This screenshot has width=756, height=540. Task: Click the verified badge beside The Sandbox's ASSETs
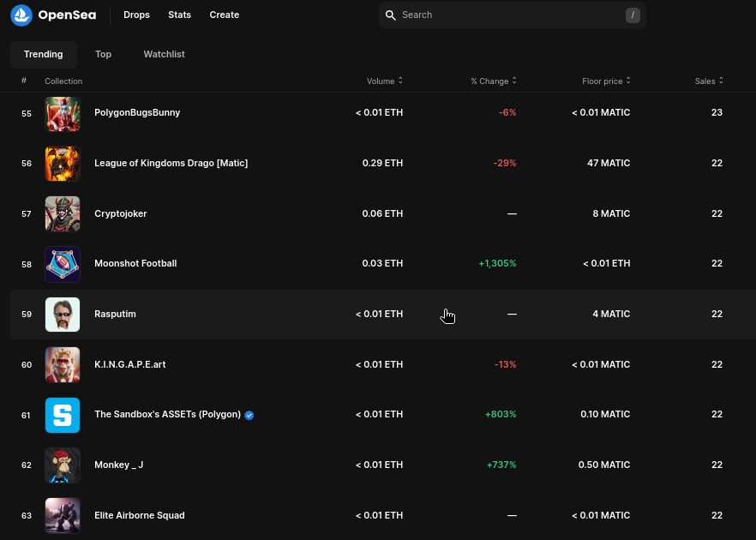249,415
